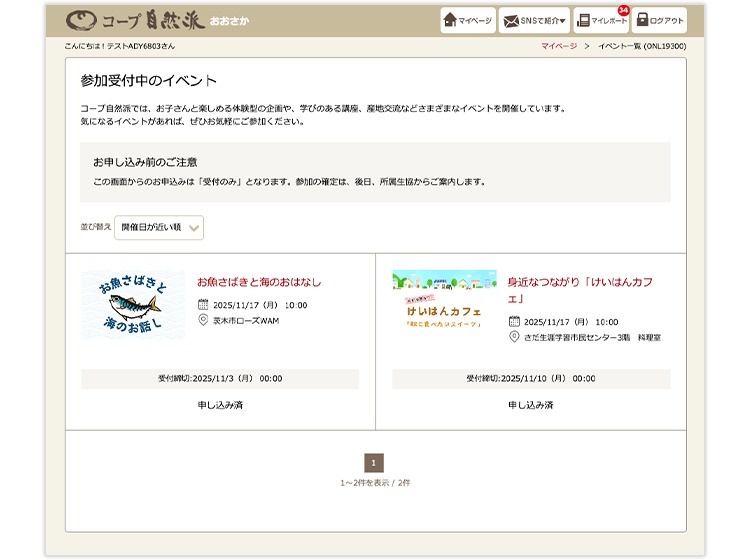Click the calendar icon of the けいはんカフェ event
This screenshot has height=560, width=750.
[514, 322]
